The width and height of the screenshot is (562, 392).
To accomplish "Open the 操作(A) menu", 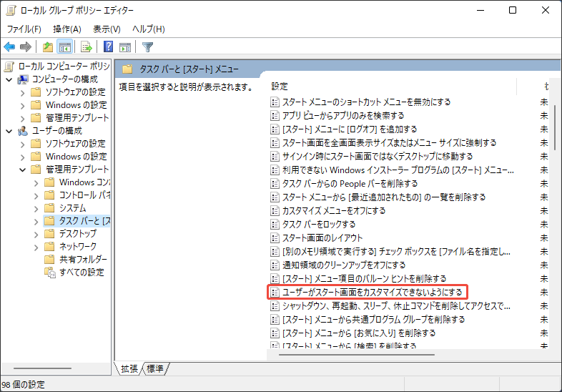I will coord(67,29).
